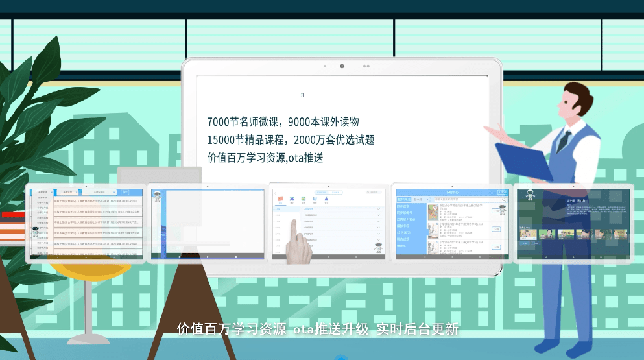Tap the scan QR frame icon
Image resolution: width=644 pixels, height=360 pixels.
[x=427, y=199]
